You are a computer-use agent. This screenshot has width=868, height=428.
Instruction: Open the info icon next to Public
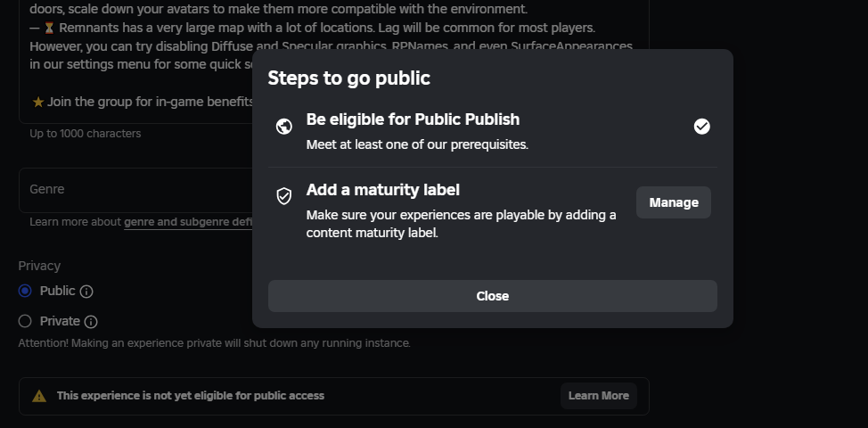86,292
